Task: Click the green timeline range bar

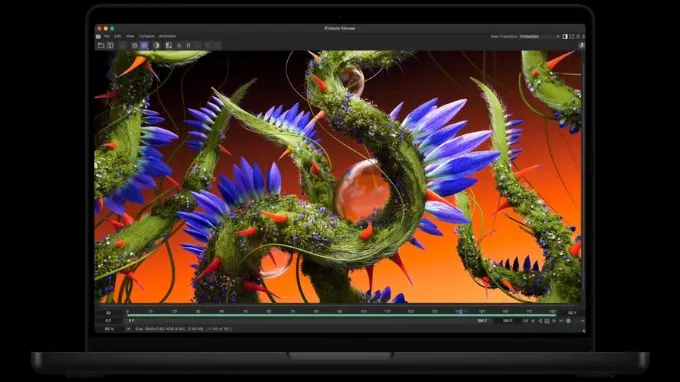Action: click(341, 315)
